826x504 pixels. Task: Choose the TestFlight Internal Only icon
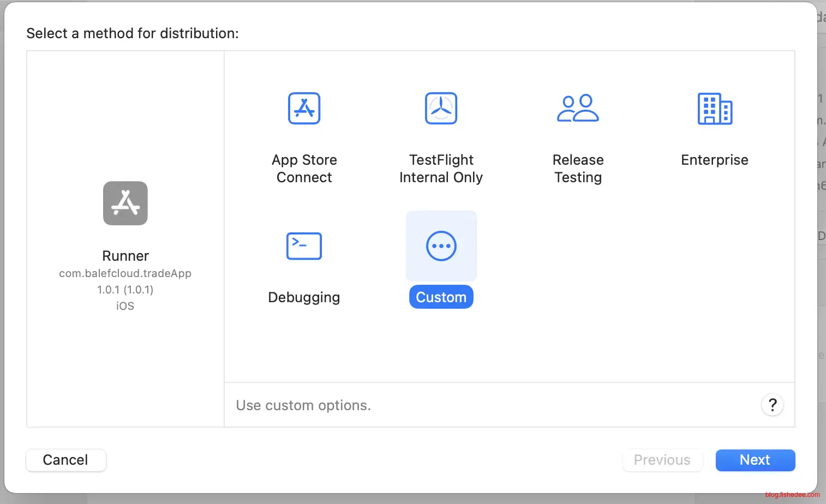(441, 109)
